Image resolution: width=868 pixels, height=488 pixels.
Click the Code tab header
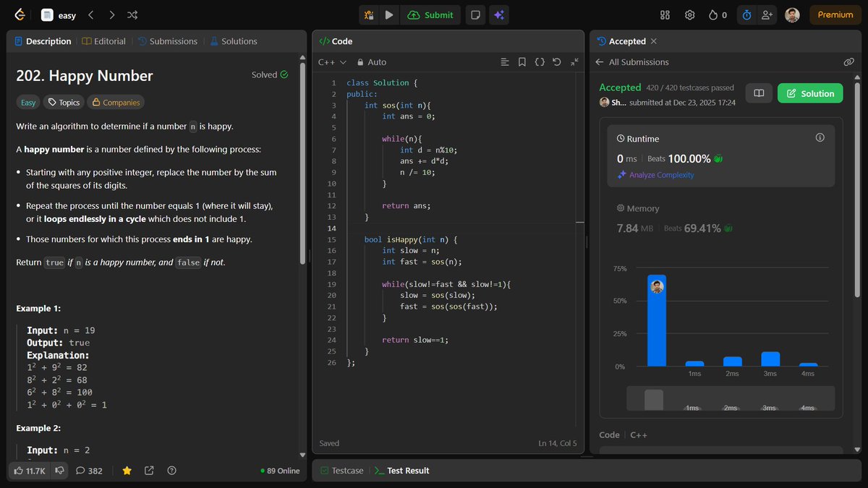tap(336, 41)
